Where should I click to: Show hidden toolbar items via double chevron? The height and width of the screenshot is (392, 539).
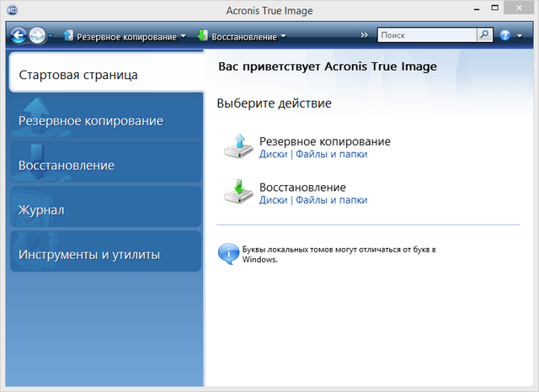pyautogui.click(x=364, y=35)
